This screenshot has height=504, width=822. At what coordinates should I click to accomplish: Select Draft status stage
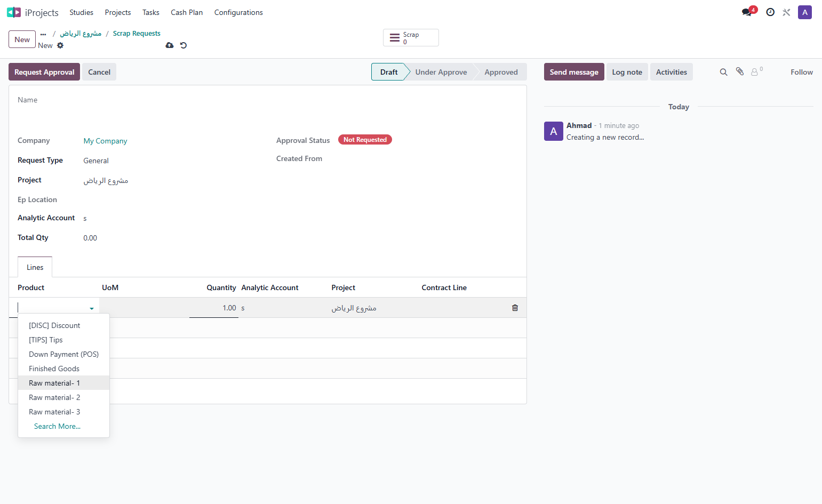(389, 72)
